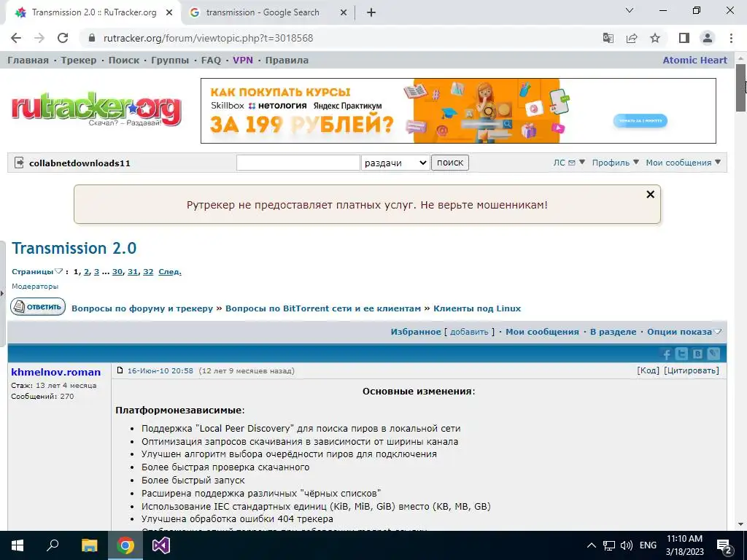Switch to transmission Google Search tab
Viewport: 747px width, 560px height.
[263, 12]
